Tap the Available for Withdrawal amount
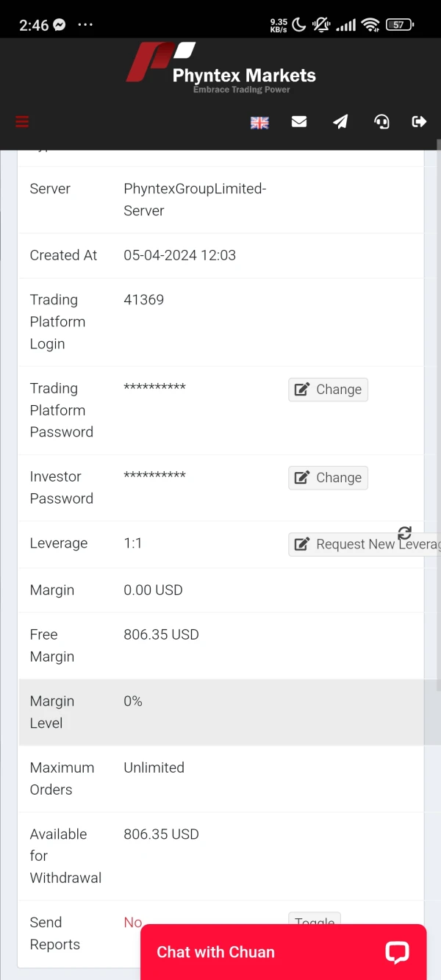Viewport: 441px width, 980px height. coord(161,834)
